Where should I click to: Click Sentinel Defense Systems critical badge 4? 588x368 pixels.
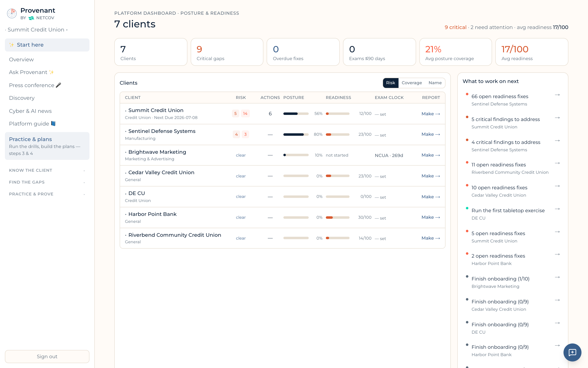pos(236,134)
